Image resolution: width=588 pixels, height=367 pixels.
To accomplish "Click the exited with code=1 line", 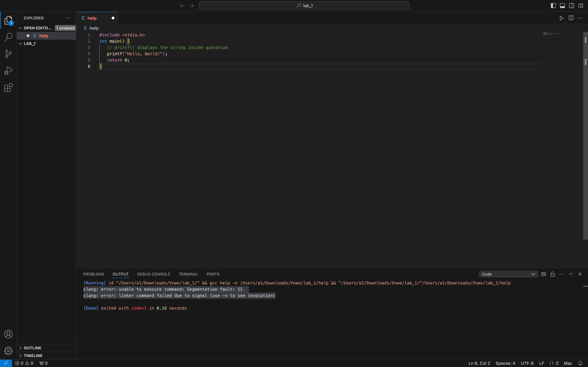I will (x=135, y=308).
